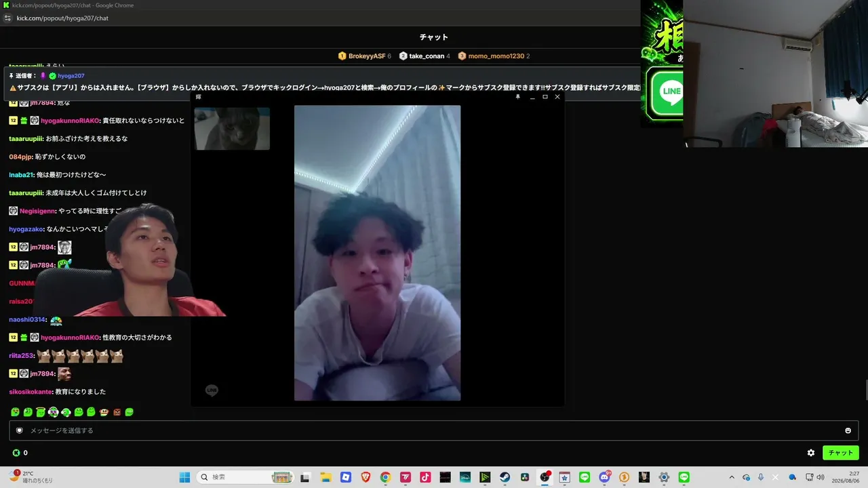Expand the system tray hidden icons chevron

(x=732, y=477)
